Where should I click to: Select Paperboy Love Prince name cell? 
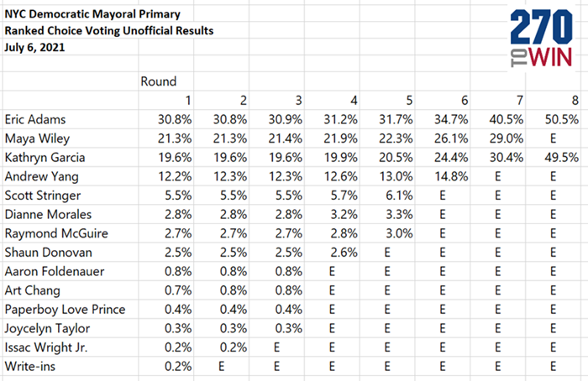65,310
